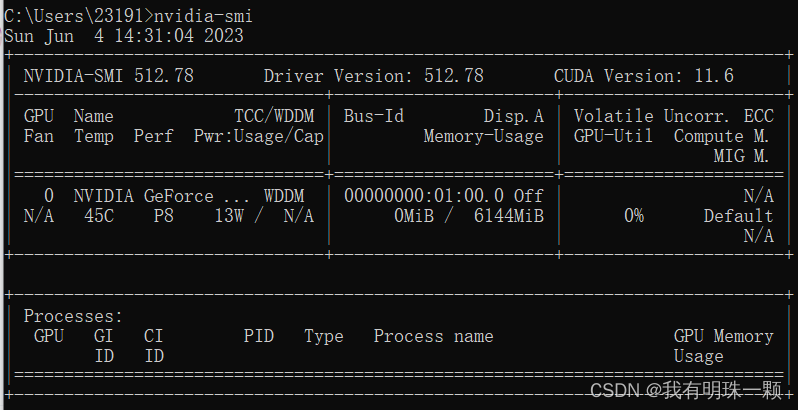Click the NVIDIA GeForce ... GPU name

161,196
